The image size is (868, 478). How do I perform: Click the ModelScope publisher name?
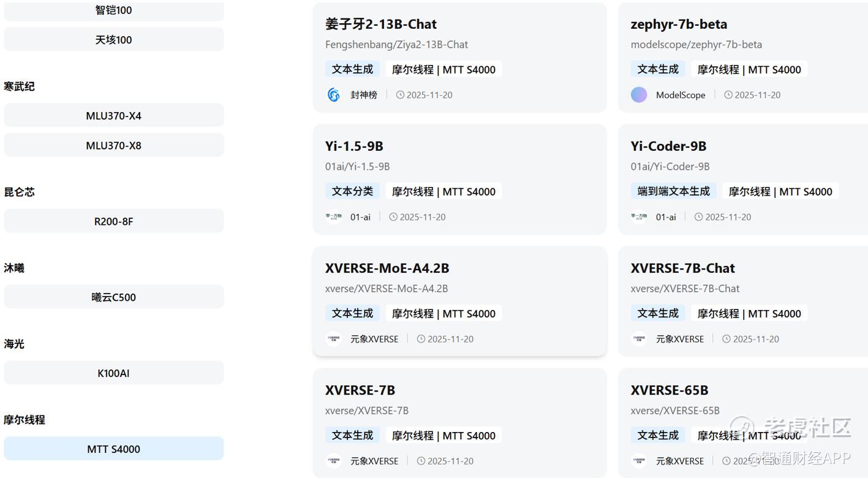coord(681,95)
